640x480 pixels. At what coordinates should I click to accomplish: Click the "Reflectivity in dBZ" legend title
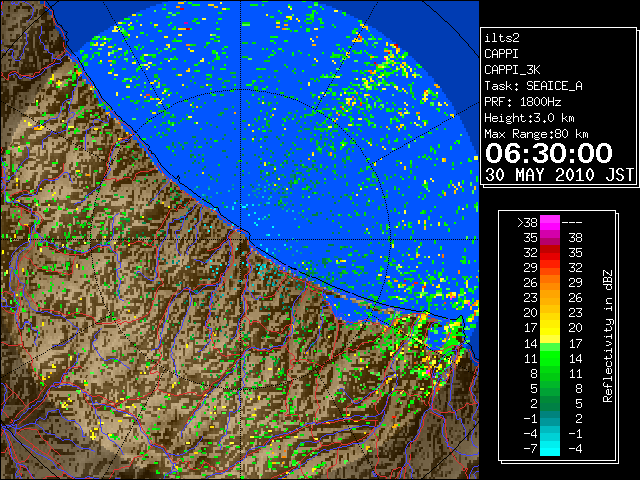tap(607, 336)
